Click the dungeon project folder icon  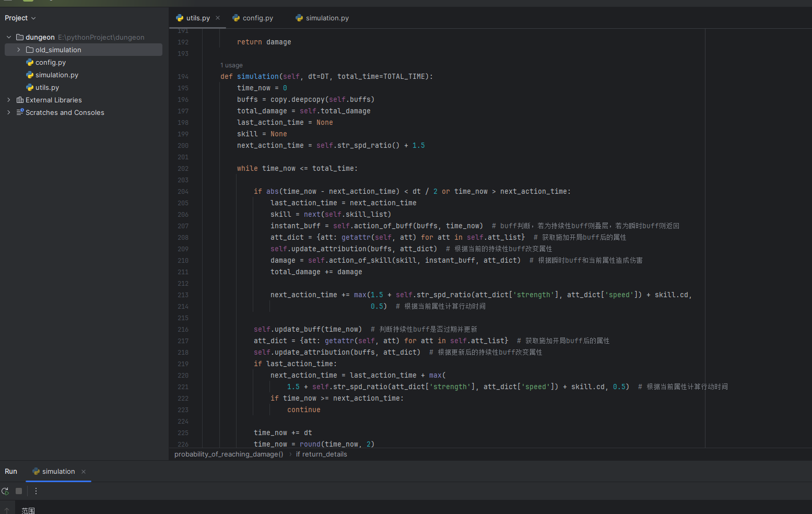coord(20,37)
